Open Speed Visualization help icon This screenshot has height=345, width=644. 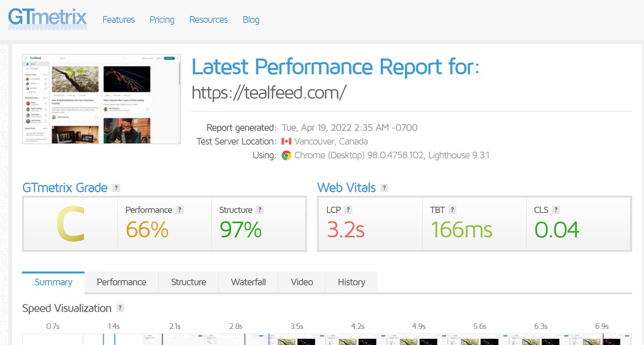click(x=120, y=308)
